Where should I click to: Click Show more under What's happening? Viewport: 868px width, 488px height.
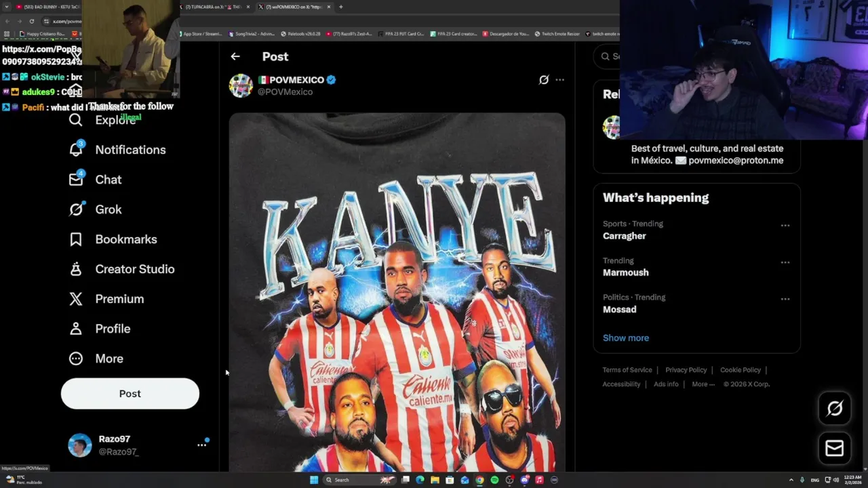pos(626,338)
